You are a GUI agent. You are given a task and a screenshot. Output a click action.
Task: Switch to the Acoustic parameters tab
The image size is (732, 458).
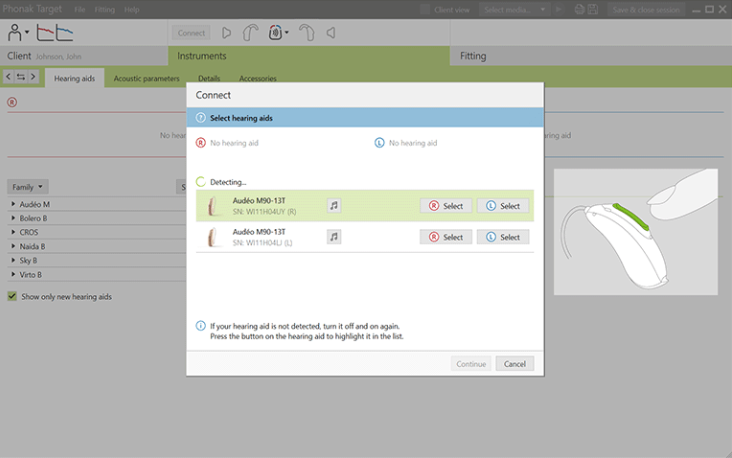pyautogui.click(x=147, y=78)
